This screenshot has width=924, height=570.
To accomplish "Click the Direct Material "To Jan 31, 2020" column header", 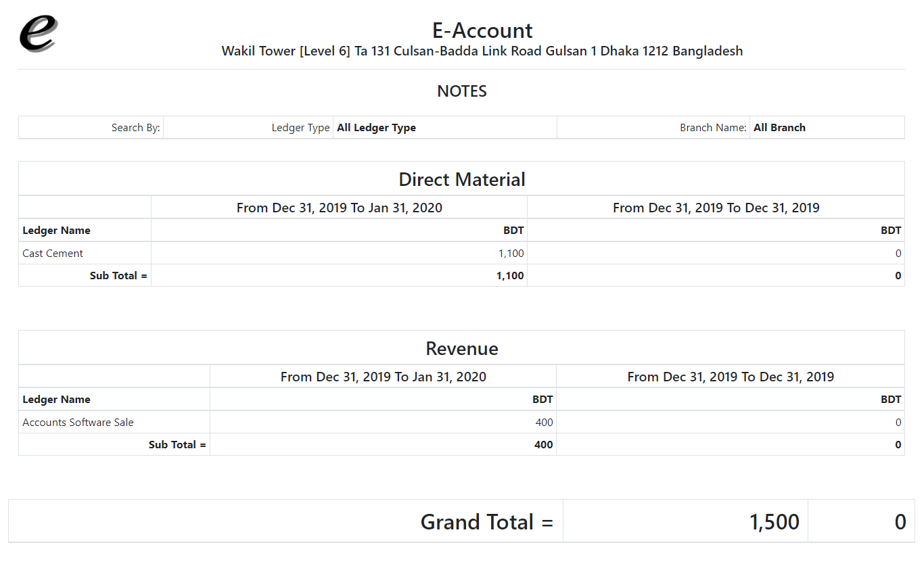I will point(339,208).
